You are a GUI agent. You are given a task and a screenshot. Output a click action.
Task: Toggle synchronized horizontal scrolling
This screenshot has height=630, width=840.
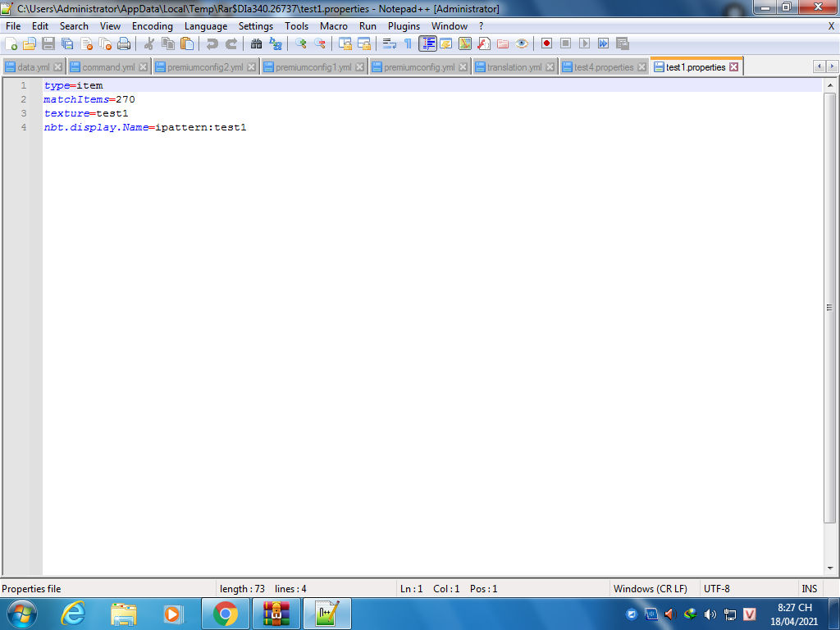pyautogui.click(x=363, y=44)
